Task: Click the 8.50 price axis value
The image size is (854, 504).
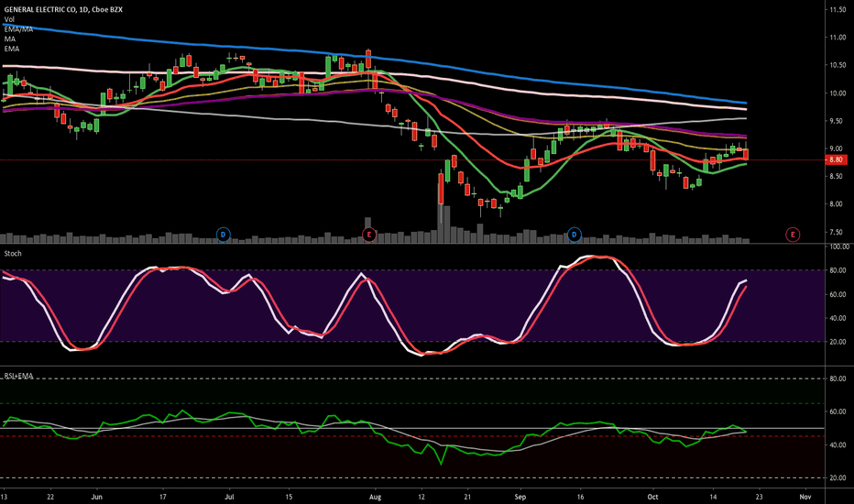Action: click(838, 176)
